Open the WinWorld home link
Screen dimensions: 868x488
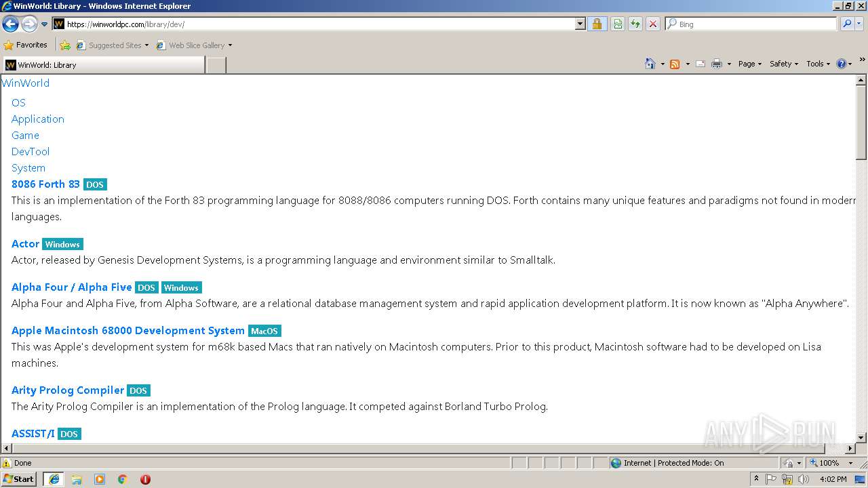(25, 83)
